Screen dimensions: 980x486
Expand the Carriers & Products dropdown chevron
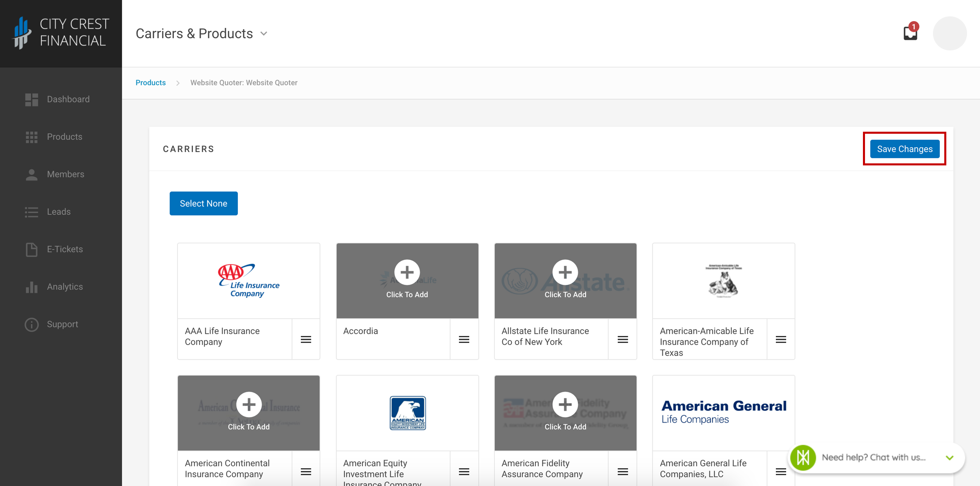pos(264,34)
